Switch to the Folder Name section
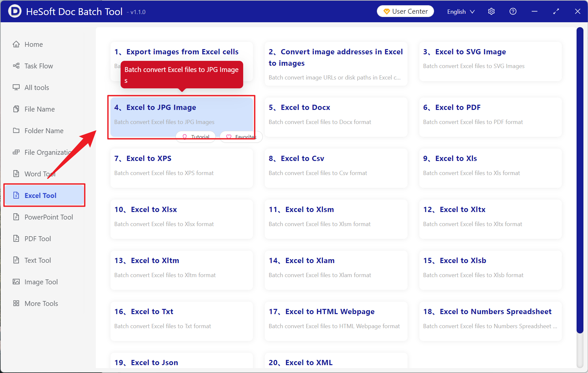Image resolution: width=588 pixels, height=373 pixels. tap(44, 131)
